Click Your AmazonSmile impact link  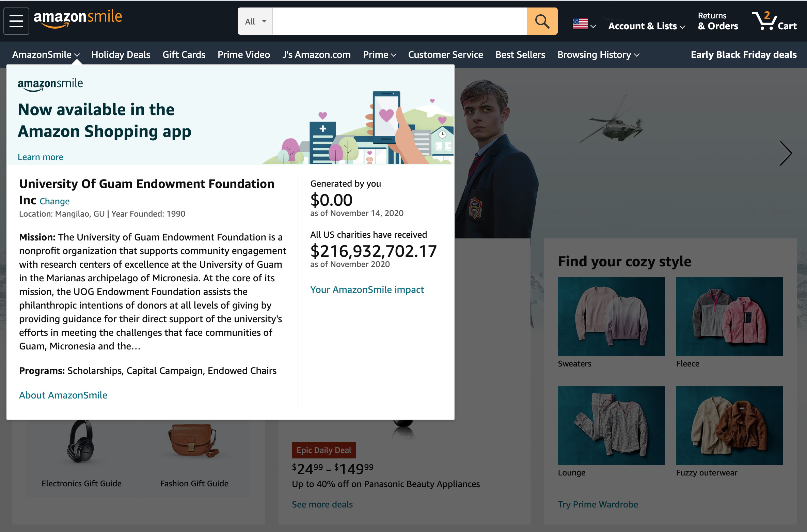tap(367, 289)
